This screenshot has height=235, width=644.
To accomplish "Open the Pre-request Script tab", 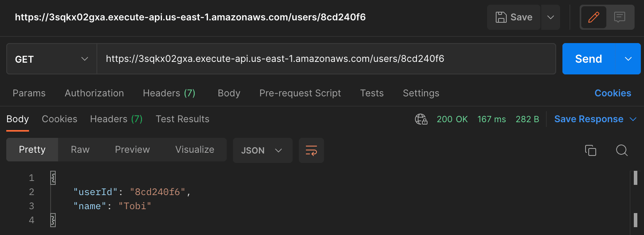I will tap(300, 93).
